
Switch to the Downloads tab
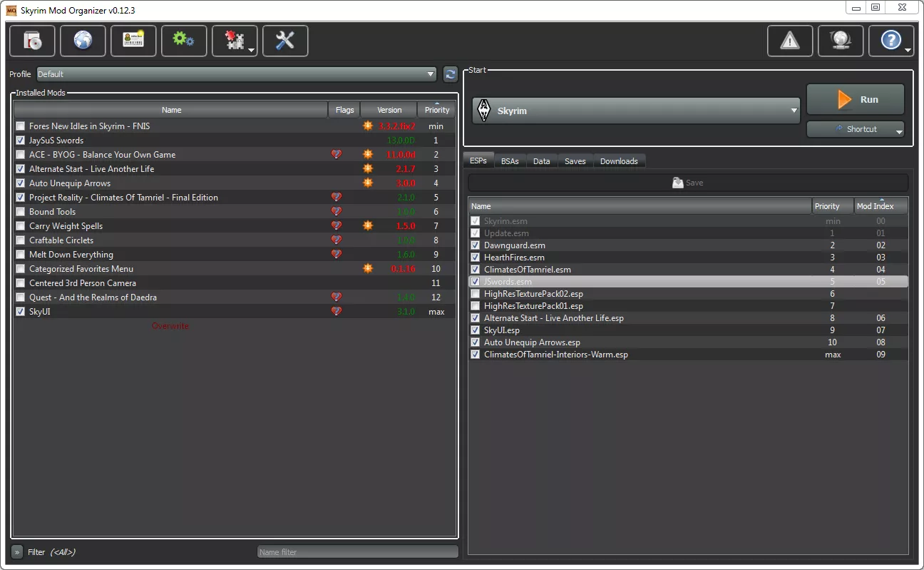619,161
